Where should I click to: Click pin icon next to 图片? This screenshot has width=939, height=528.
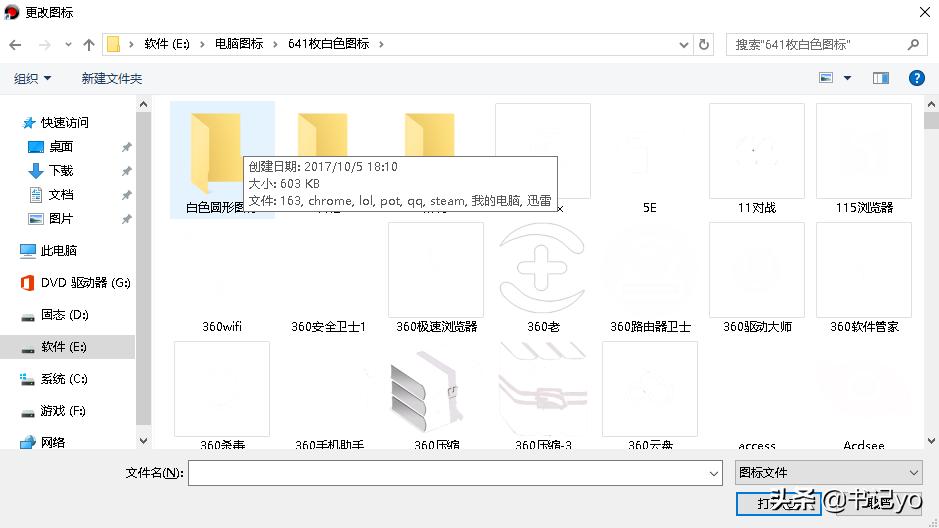click(126, 219)
